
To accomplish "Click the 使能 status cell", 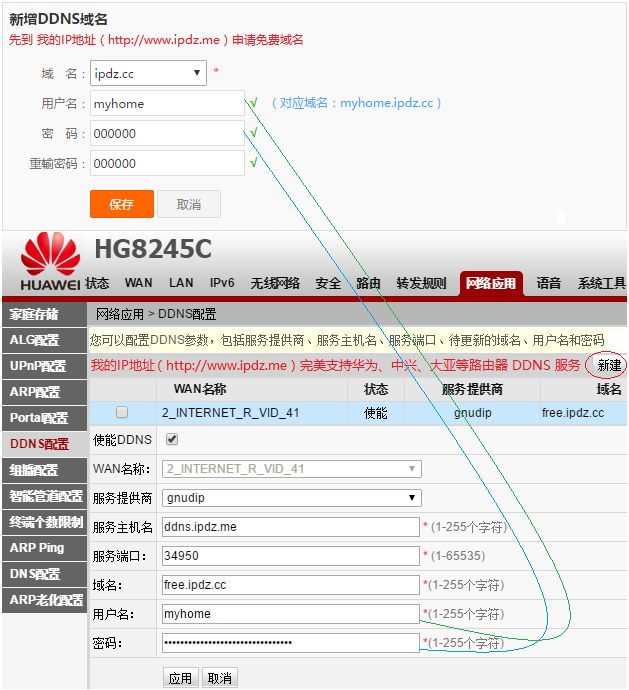I will tap(375, 413).
